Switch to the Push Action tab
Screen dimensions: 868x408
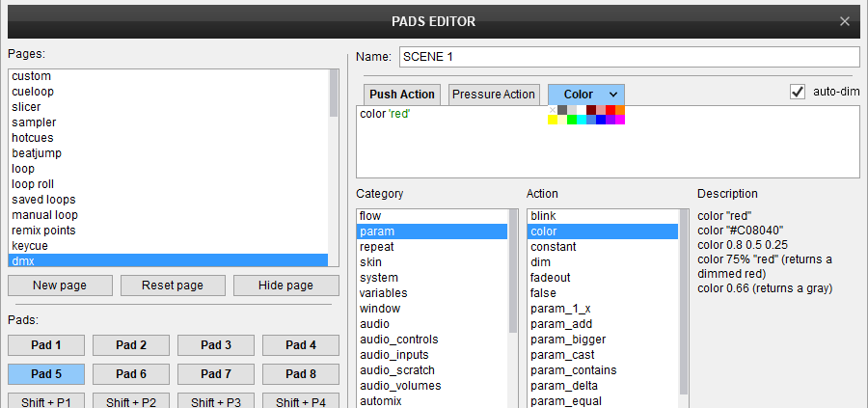pyautogui.click(x=403, y=94)
